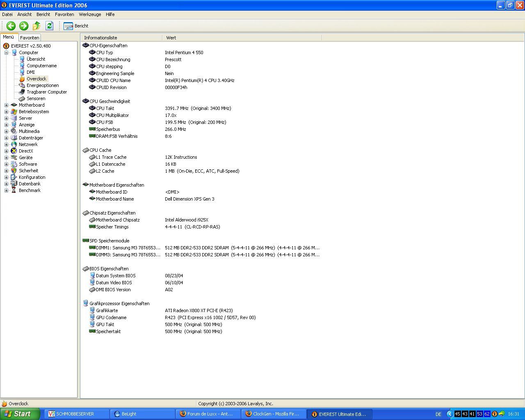Select the Overclock flame icon in tree

[x=22, y=79]
